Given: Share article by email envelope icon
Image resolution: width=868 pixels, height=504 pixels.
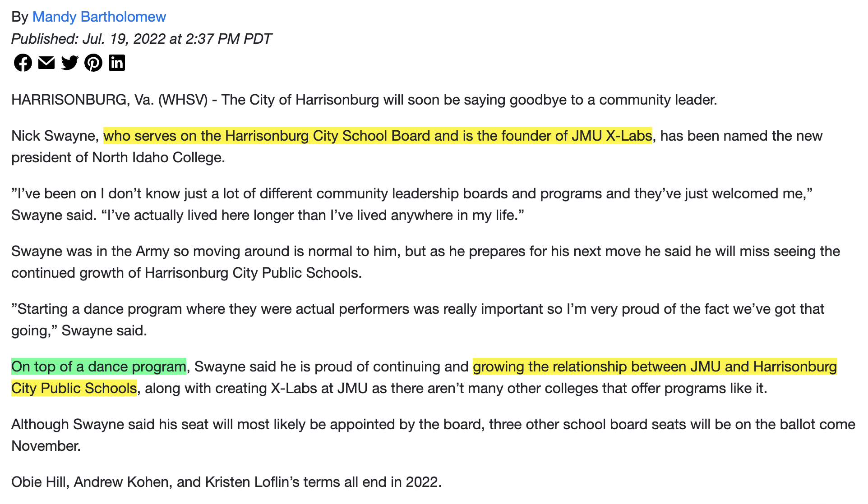Looking at the screenshot, I should (x=46, y=63).
